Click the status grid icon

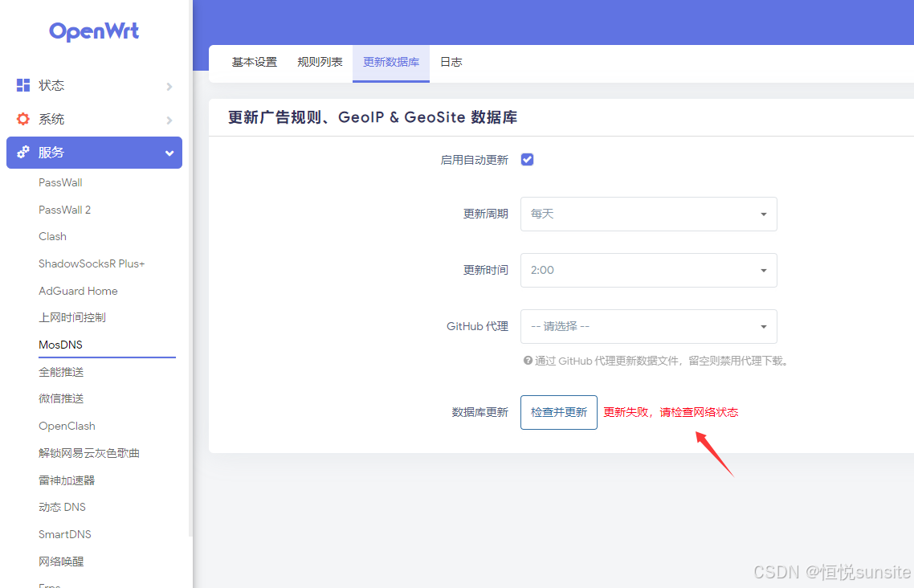tap(23, 85)
